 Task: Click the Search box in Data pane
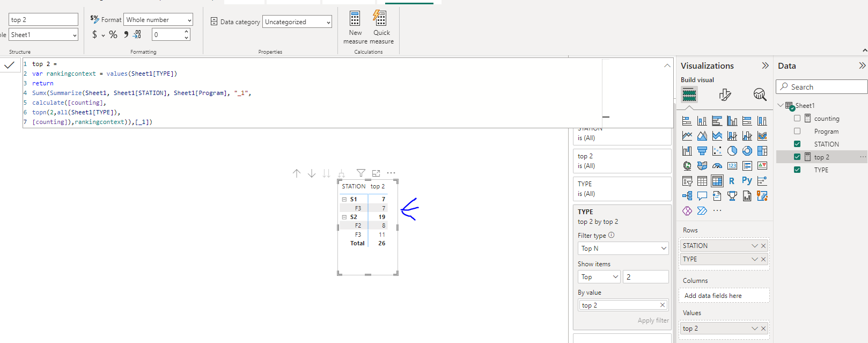[x=822, y=87]
